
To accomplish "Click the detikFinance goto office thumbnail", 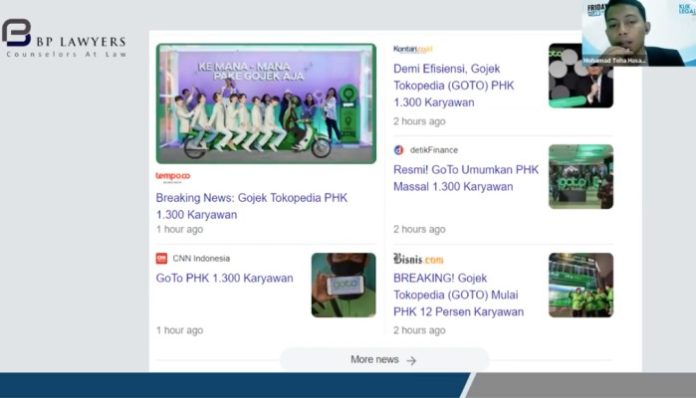I will [x=581, y=177].
